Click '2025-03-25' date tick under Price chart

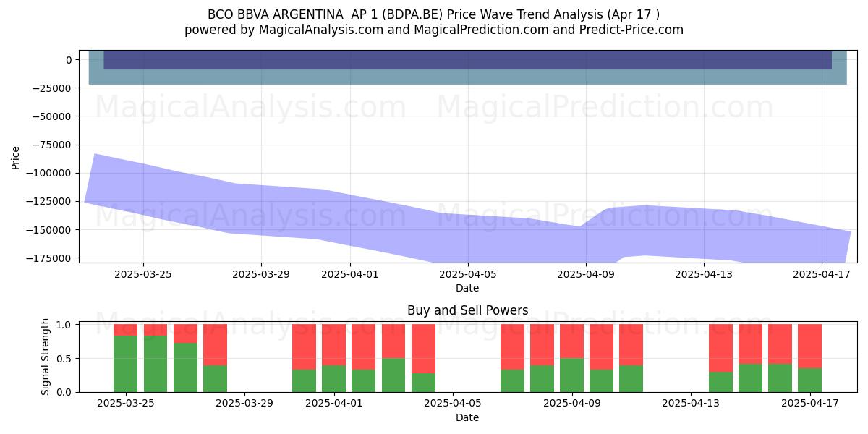point(143,274)
